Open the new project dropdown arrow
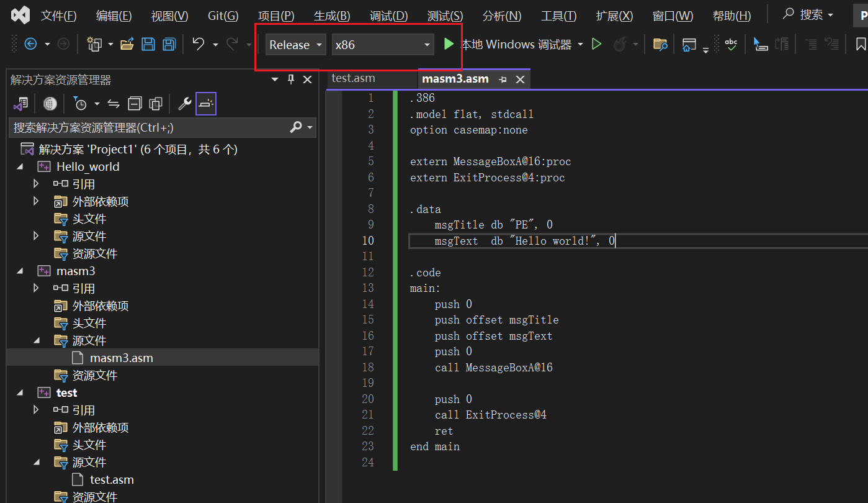This screenshot has height=503, width=868. (110, 44)
